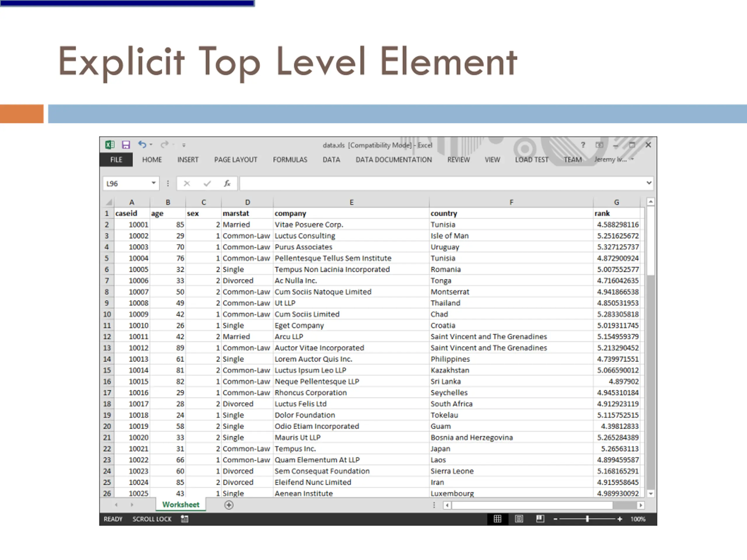The height and width of the screenshot is (560, 747).
Task: Select the Worksheet sheet tab
Action: click(181, 505)
